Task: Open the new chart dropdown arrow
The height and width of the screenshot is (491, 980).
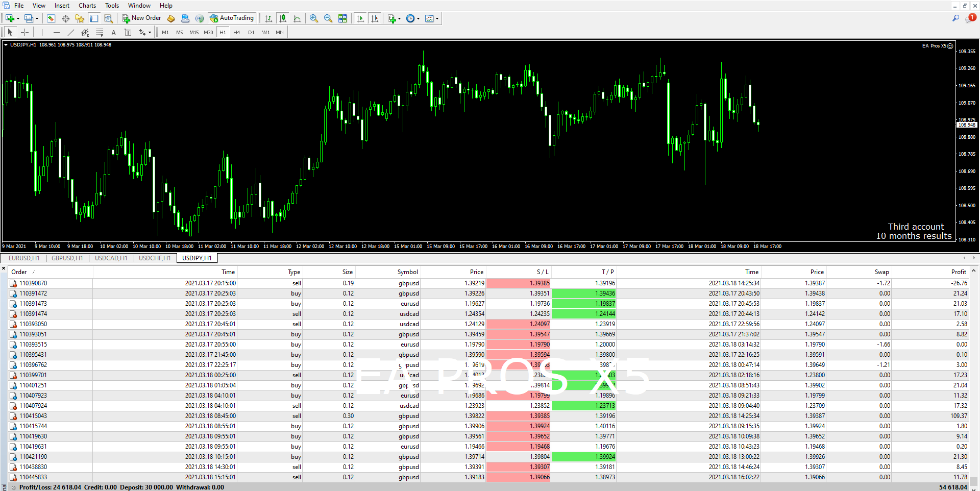Action: [x=18, y=18]
